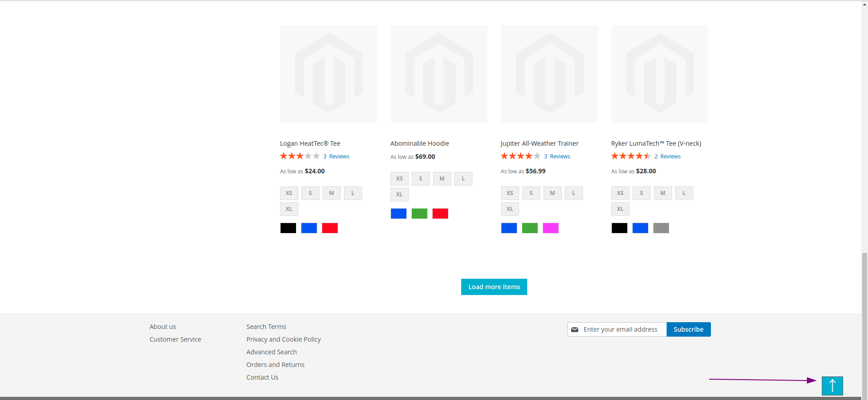868x400 pixels.
Task: Select size M for Jupiter All-Weather Trainer
Action: pos(553,193)
